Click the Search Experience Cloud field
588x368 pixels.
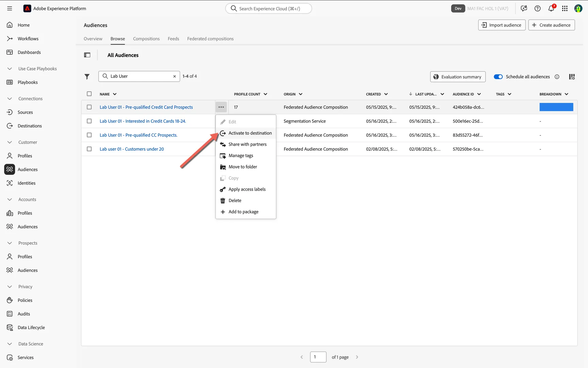click(x=268, y=9)
